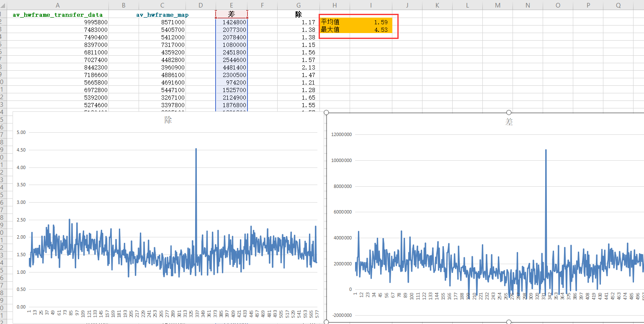
Task: Select the 除 header cell in column G
Action: point(299,14)
